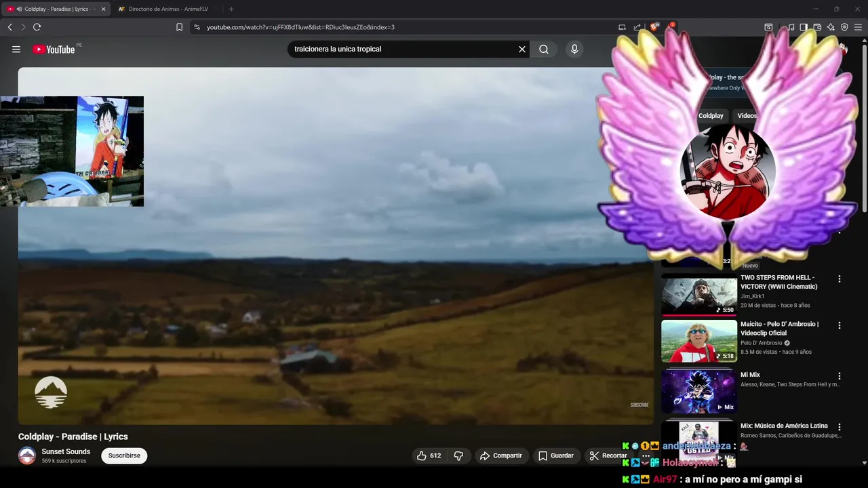Open the Leo AI sparkle icon
This screenshot has width=868, height=488.
pos(831,27)
